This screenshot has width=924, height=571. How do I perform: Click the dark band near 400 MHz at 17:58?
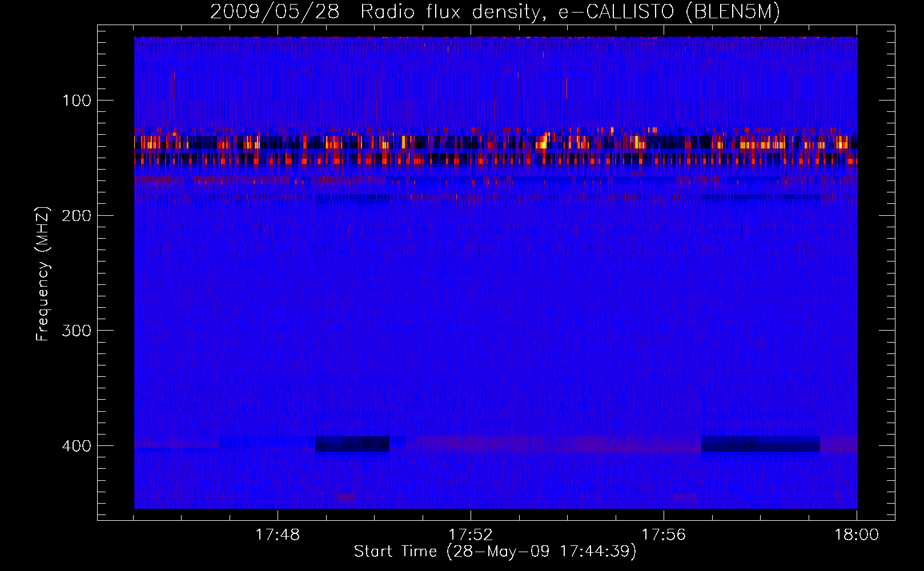click(x=760, y=444)
